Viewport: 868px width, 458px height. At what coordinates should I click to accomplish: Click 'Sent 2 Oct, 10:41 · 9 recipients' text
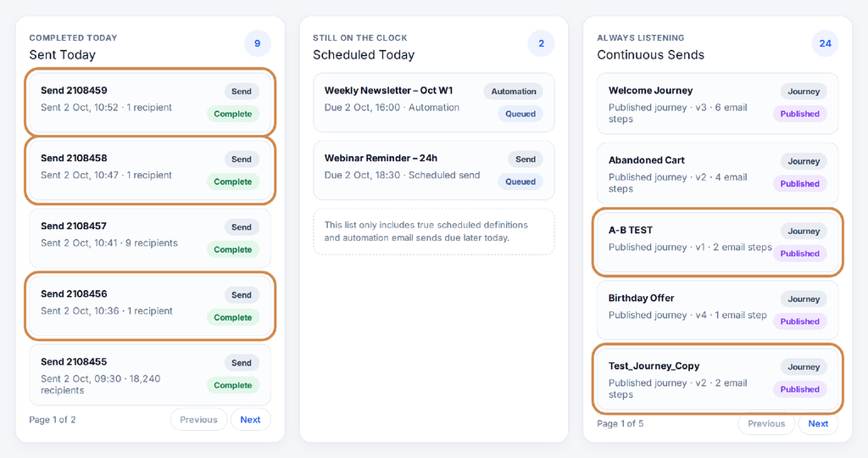click(x=109, y=243)
